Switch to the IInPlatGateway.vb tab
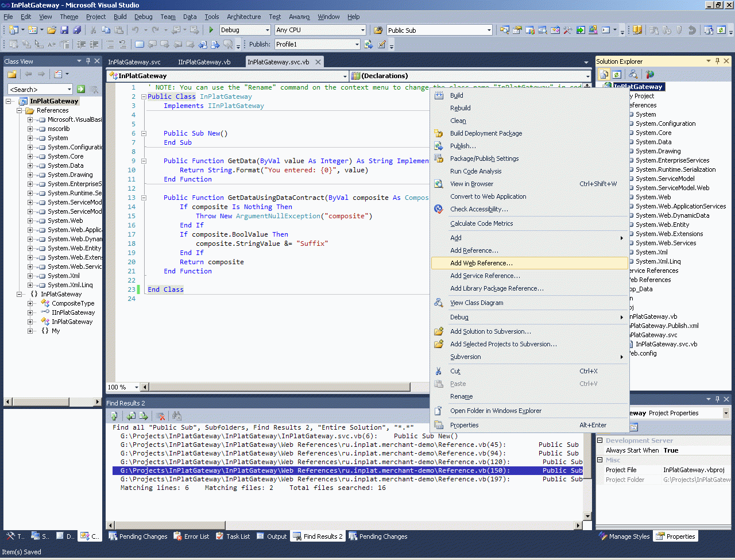735x560 pixels. [x=204, y=62]
